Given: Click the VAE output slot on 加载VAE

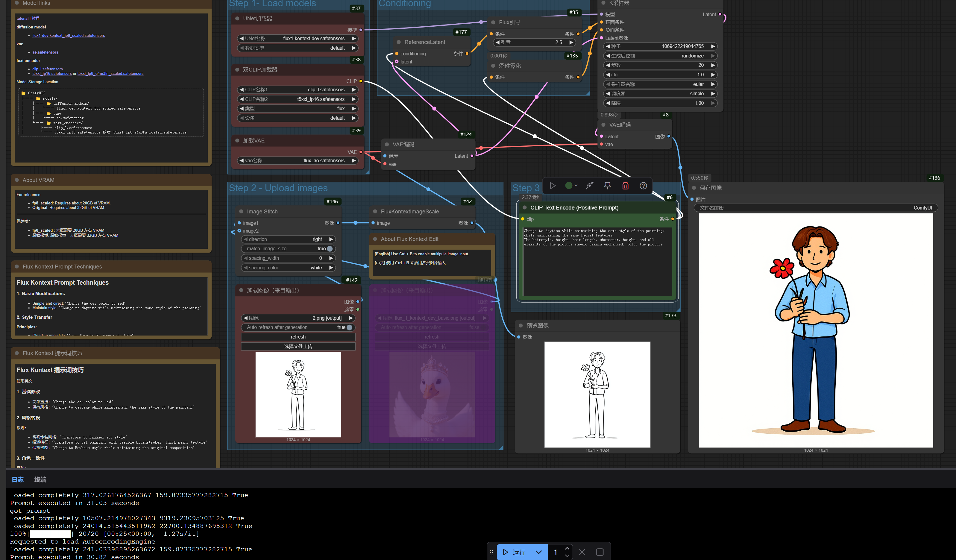Looking at the screenshot, I should (x=361, y=152).
